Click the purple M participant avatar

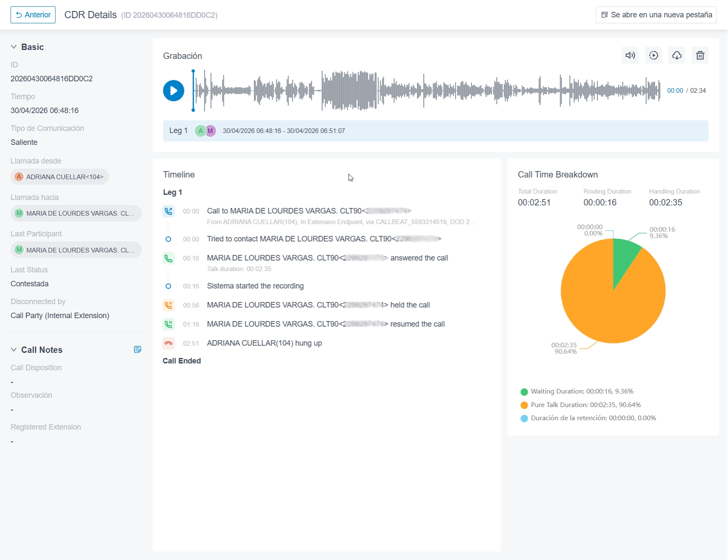point(211,131)
